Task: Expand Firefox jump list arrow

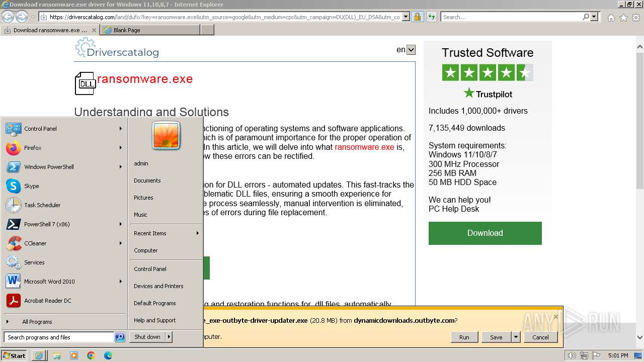Action: pos(121,148)
